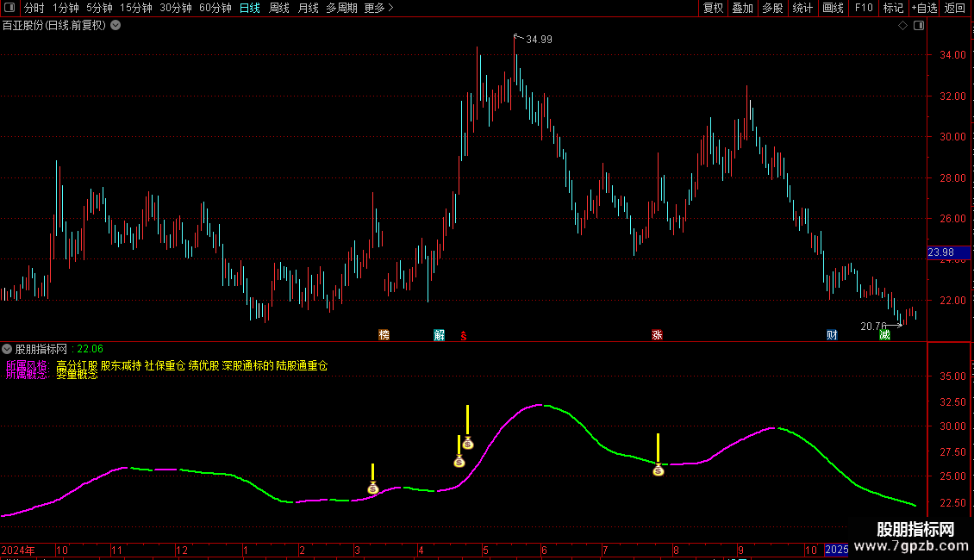This screenshot has height=560, width=974.
Task: Toggle the side panel icon at top-left
Action: 10,8
